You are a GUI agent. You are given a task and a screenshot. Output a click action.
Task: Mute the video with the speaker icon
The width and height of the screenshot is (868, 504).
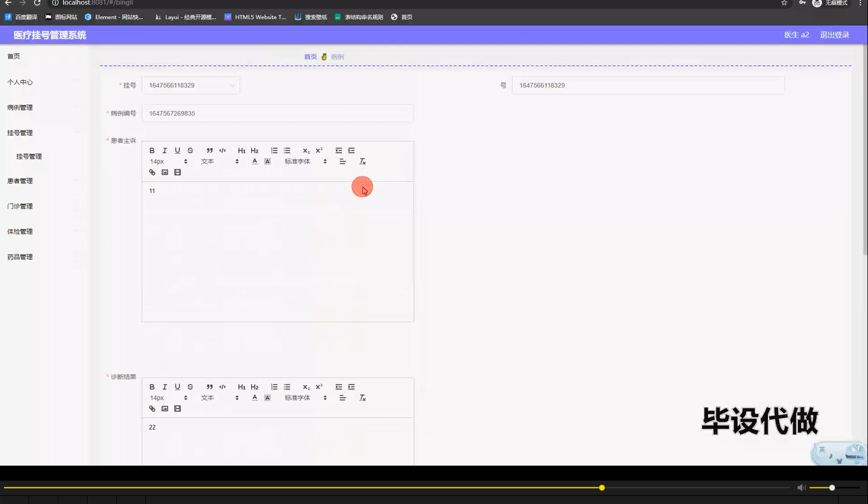pos(802,487)
